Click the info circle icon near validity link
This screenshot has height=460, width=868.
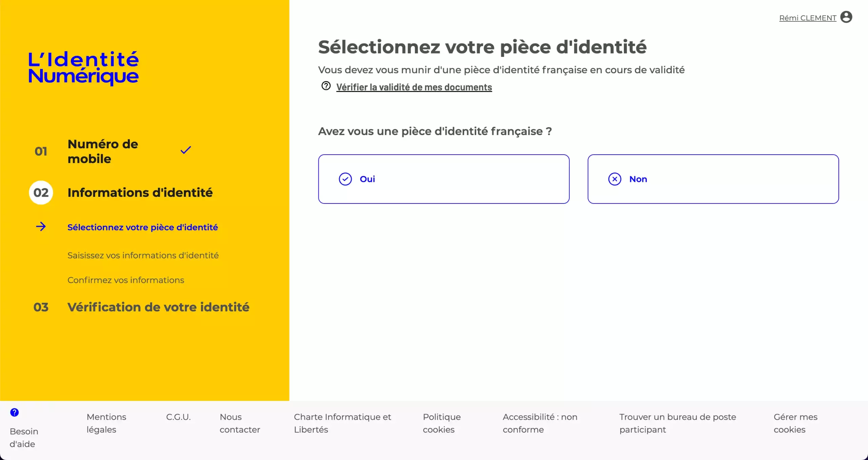[x=325, y=86]
